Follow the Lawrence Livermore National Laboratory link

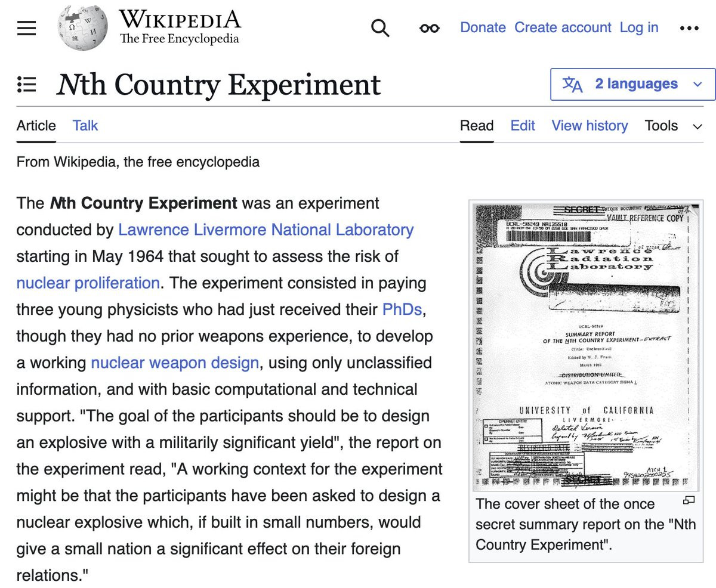[x=266, y=230]
